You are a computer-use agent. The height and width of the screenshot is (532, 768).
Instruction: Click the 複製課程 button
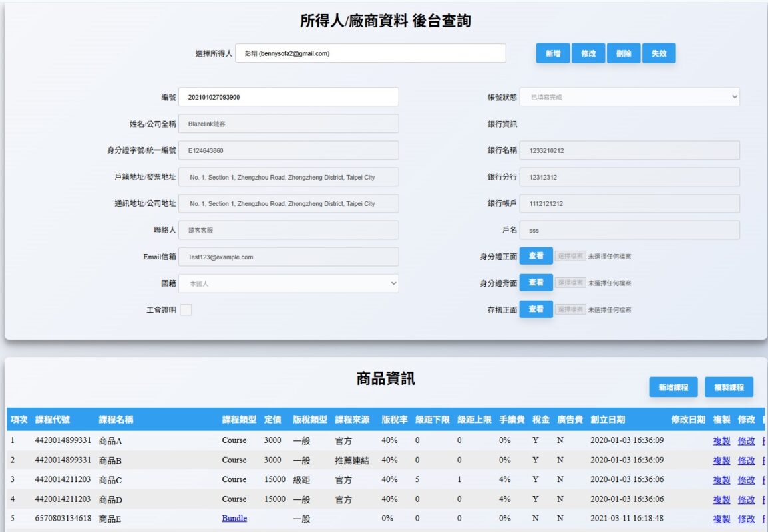(729, 387)
